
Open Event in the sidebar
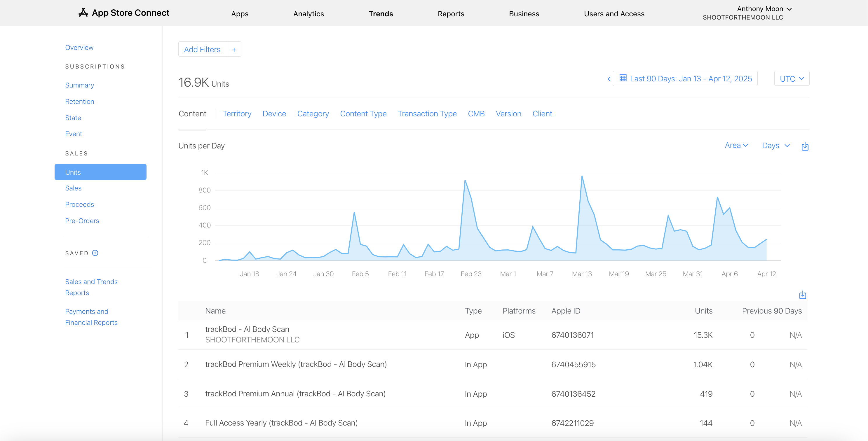(74, 134)
